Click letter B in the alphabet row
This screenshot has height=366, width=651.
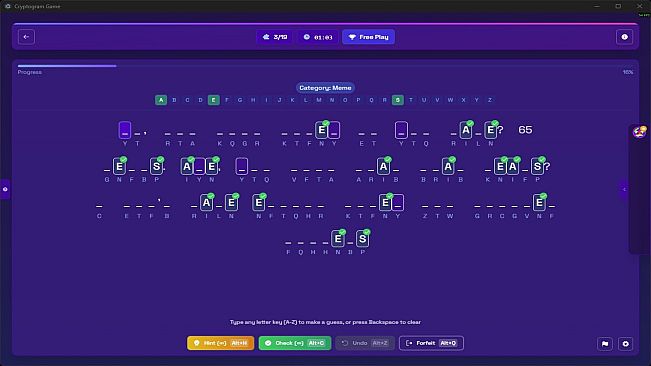(x=174, y=100)
